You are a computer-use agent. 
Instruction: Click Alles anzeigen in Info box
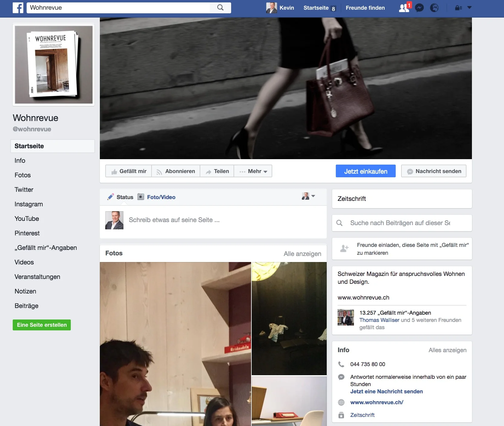point(447,350)
